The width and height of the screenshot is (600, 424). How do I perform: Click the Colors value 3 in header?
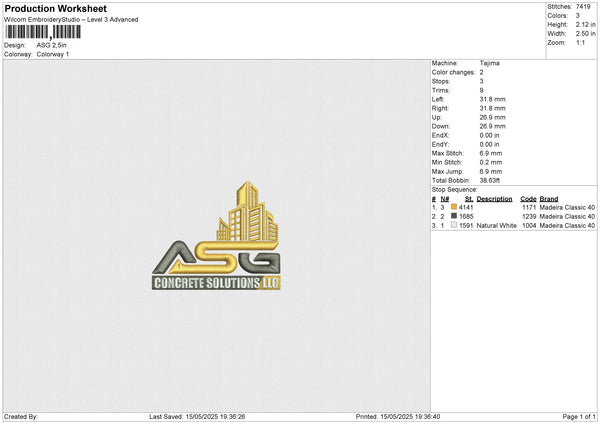tap(578, 16)
